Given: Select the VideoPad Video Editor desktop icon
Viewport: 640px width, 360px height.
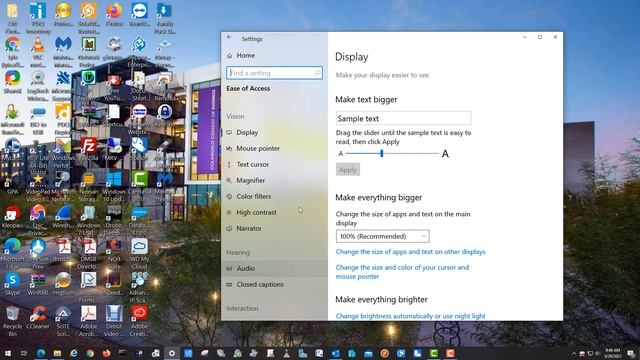Looking at the screenshot, I should coord(38,187).
